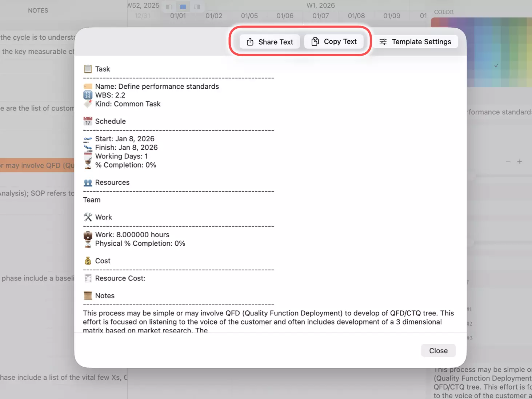Click the Schedule calendar icon
The height and width of the screenshot is (399, 532).
pyautogui.click(x=88, y=121)
